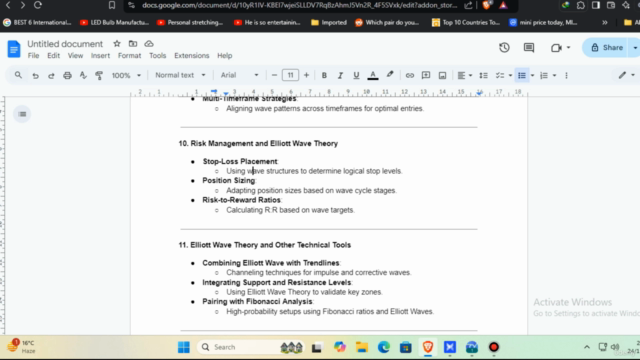Increase the font size
This screenshot has height=360, width=640.
pyautogui.click(x=306, y=75)
